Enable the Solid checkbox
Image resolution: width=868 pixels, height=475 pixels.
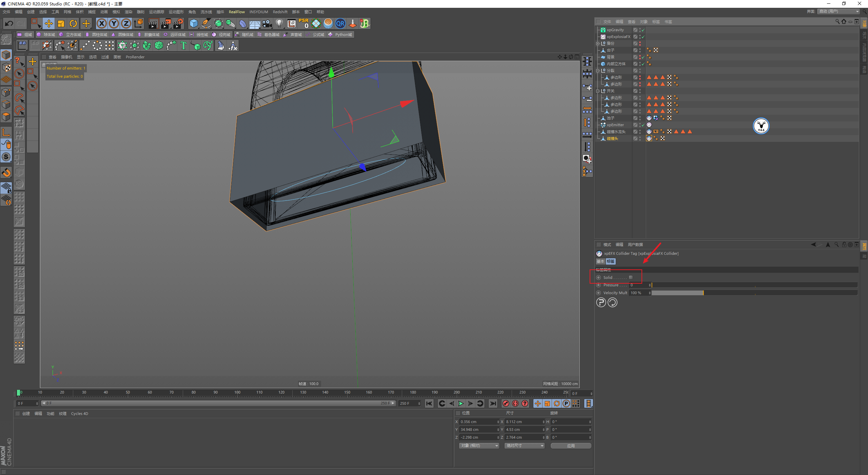[x=631, y=278]
